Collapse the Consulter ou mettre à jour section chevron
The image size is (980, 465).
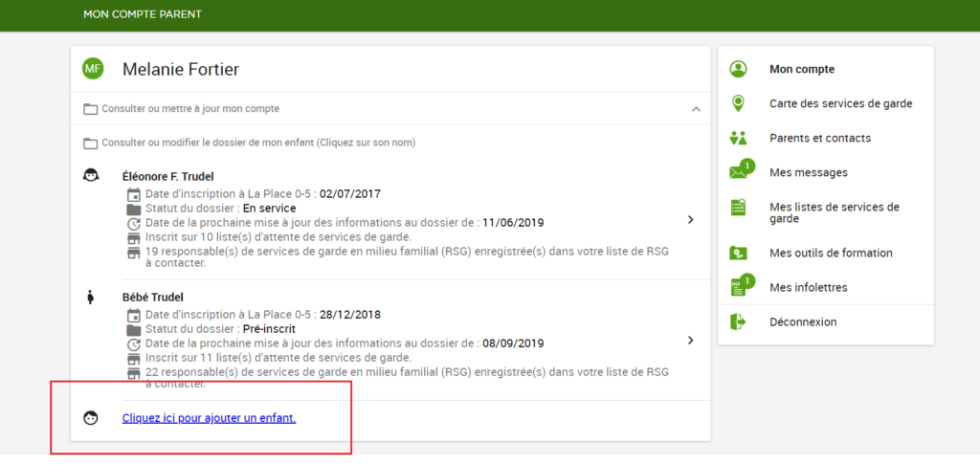tap(697, 109)
